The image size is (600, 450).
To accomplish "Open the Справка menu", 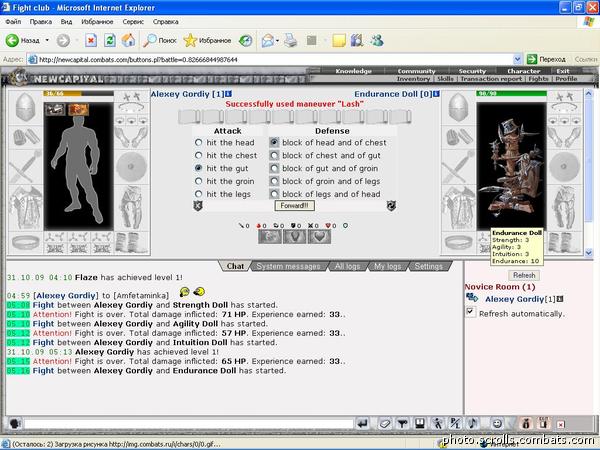I will [x=166, y=22].
